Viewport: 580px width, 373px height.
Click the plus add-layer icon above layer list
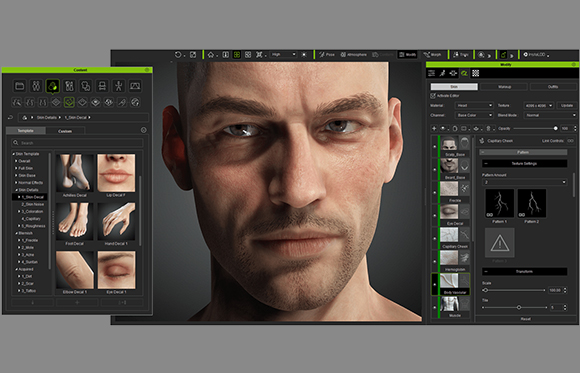[x=434, y=128]
